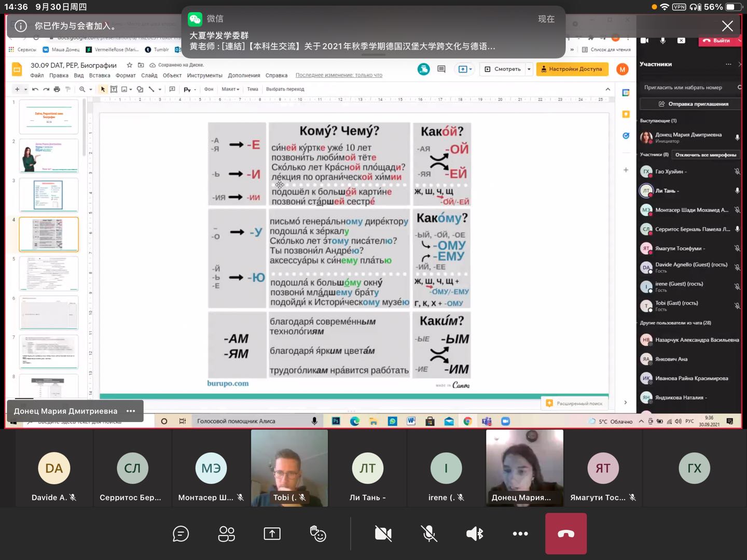This screenshot has height=560, width=747.
Task: Open the ellipsis next to Донец Мария Дмитриевна
Action: (x=131, y=411)
